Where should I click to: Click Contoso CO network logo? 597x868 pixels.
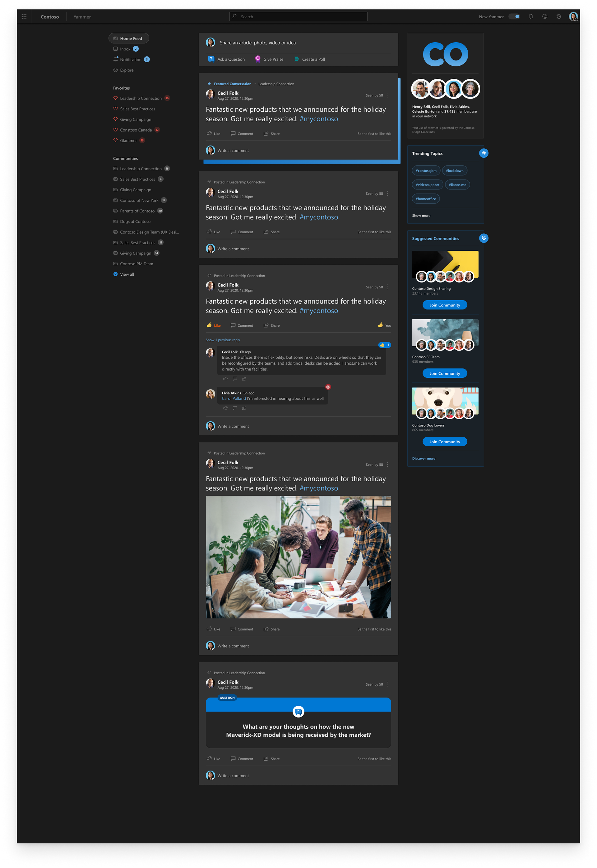click(446, 54)
